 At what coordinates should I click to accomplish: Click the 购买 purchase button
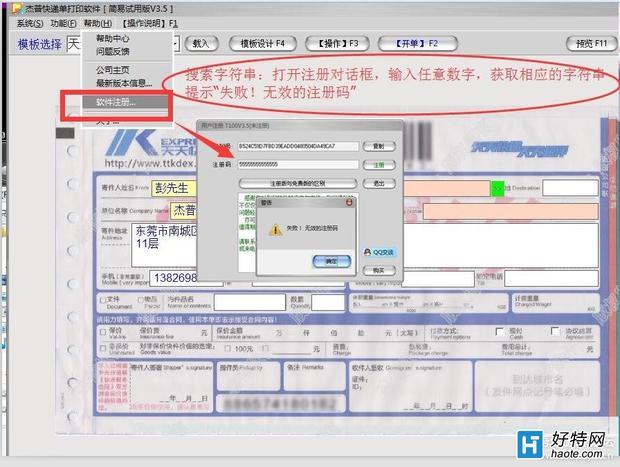tap(379, 270)
